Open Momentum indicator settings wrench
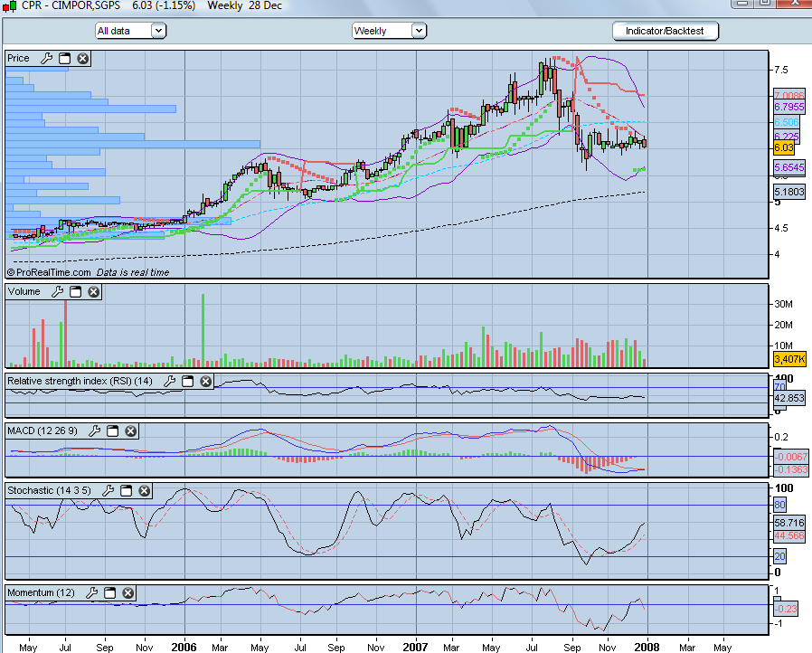The width and height of the screenshot is (812, 653). pos(91,592)
